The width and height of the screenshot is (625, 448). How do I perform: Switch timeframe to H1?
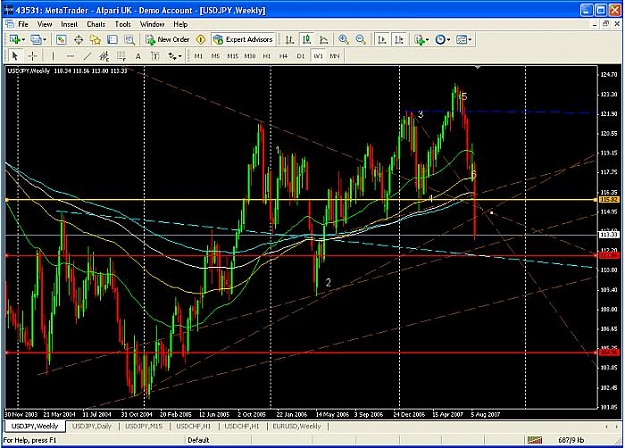pyautogui.click(x=267, y=56)
